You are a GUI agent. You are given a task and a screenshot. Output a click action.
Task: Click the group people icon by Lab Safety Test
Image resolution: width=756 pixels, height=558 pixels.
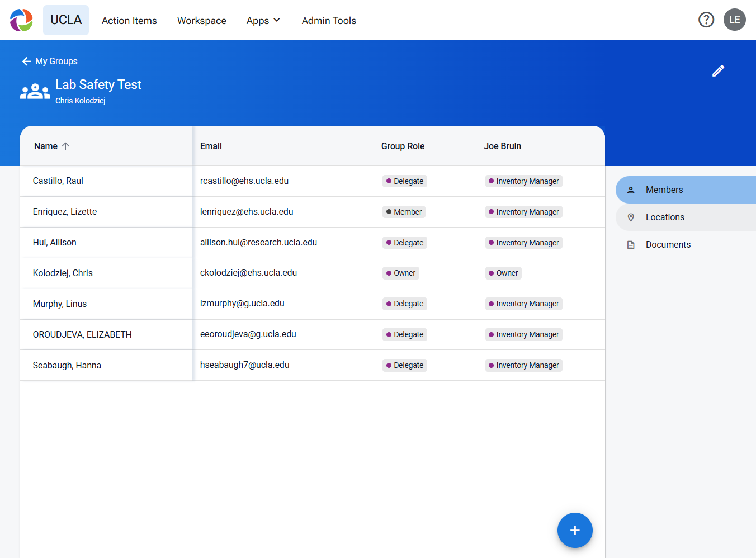(35, 91)
